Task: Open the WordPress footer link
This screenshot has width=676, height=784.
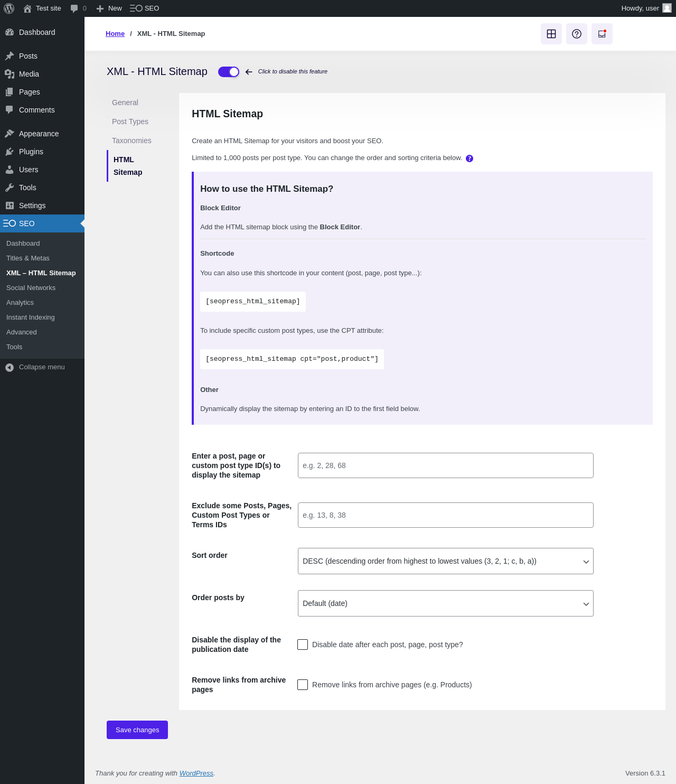Action: click(x=196, y=773)
